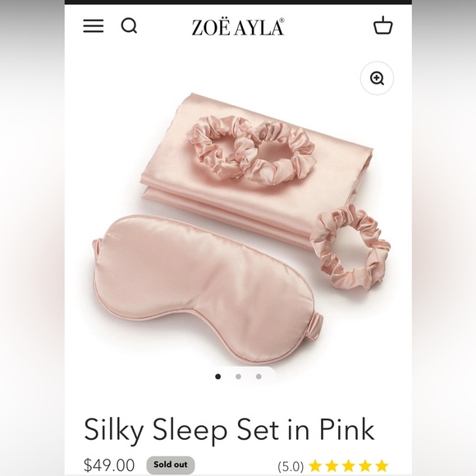Click the (5.0) rating score
Viewport: 476px width, 476px height.
(291, 466)
